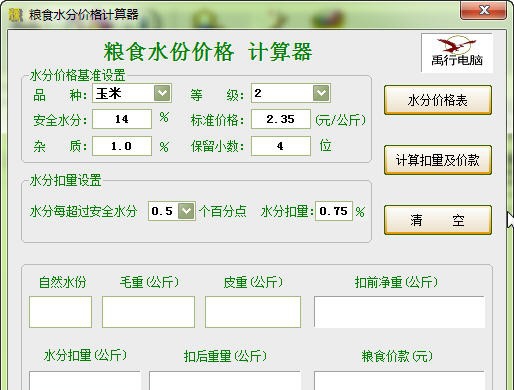Click the 禹行电脑 logo image
This screenshot has width=514, height=390.
457,53
